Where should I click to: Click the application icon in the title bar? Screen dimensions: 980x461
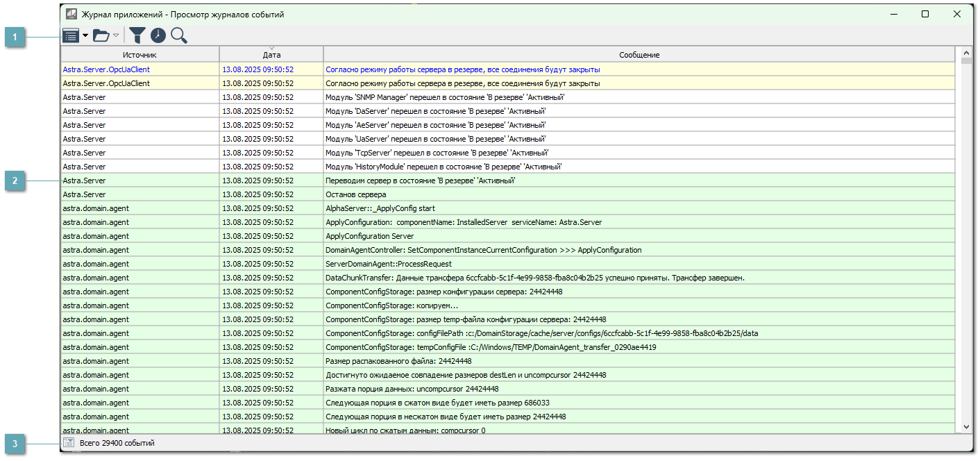click(x=70, y=12)
